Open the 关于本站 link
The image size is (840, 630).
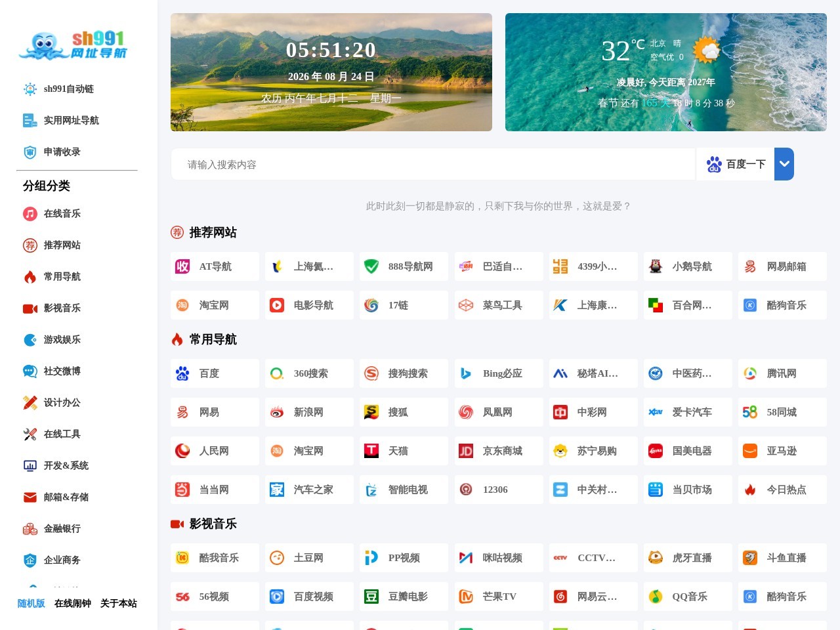[x=119, y=603]
